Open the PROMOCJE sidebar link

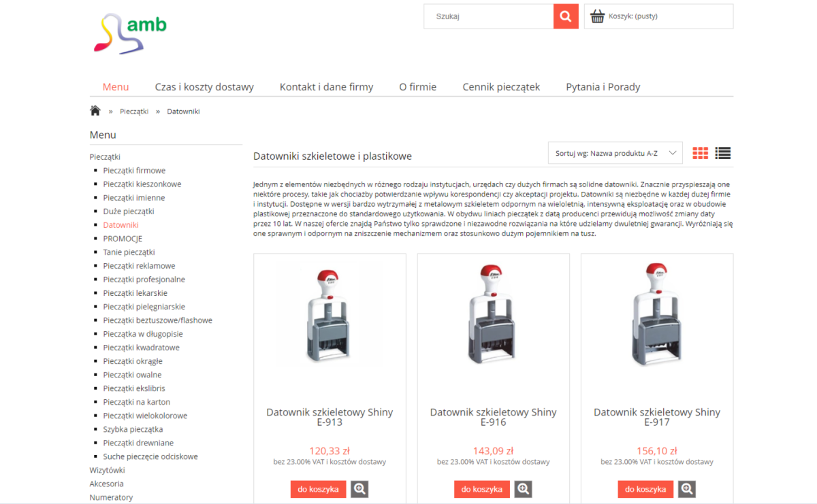point(123,239)
